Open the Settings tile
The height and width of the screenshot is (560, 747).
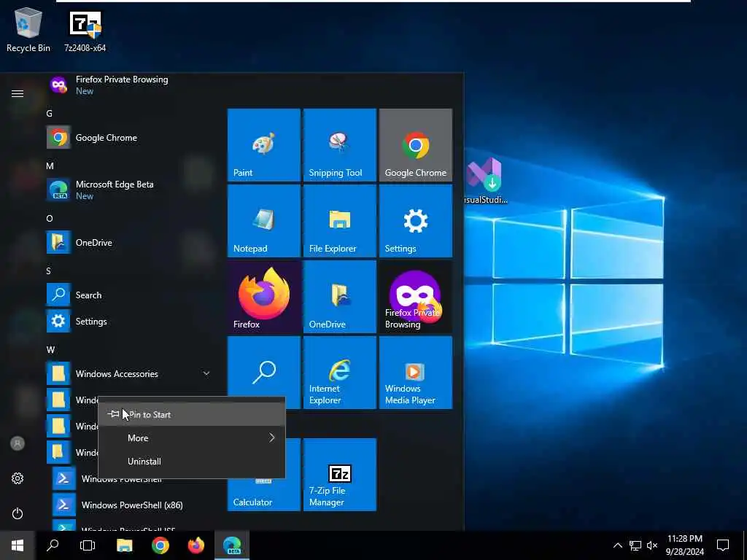tap(415, 221)
